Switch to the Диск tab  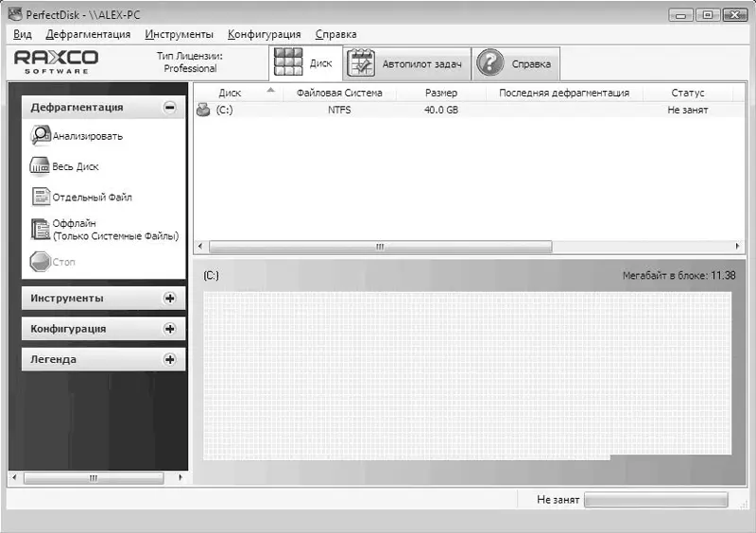coord(305,62)
